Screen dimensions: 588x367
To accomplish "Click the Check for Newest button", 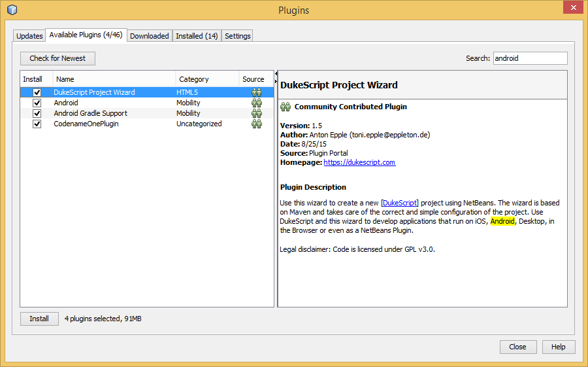I will 57,58.
